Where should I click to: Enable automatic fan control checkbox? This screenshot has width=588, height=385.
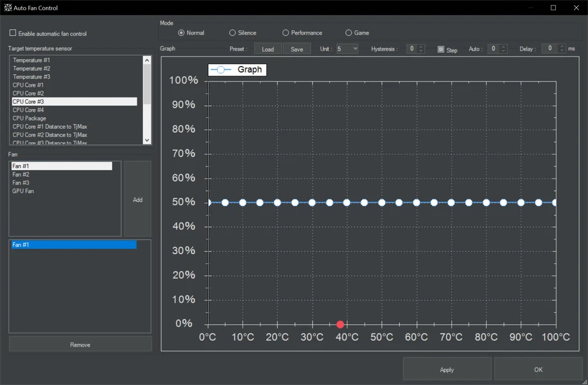tap(13, 33)
